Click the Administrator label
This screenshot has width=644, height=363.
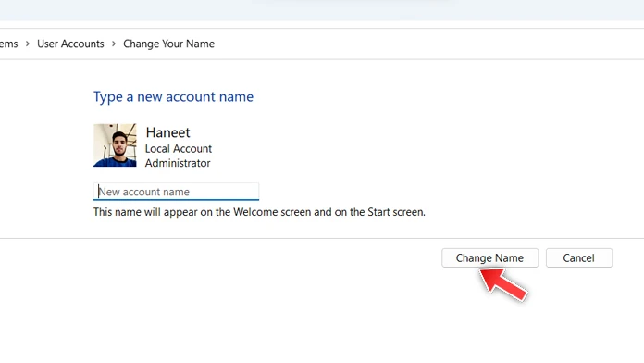click(x=178, y=163)
